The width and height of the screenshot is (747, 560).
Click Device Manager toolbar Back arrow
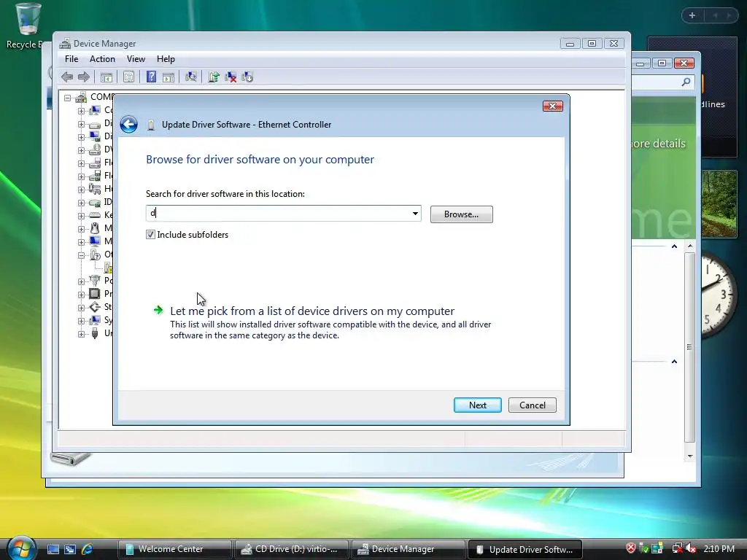[x=67, y=77]
